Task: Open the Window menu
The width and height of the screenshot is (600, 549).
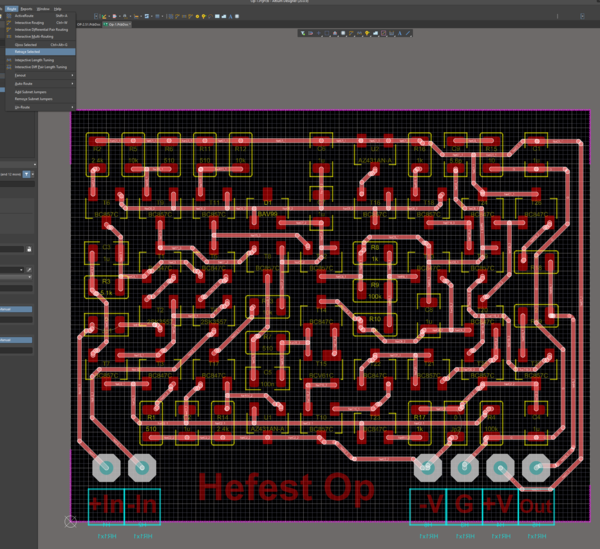Action: coord(43,9)
